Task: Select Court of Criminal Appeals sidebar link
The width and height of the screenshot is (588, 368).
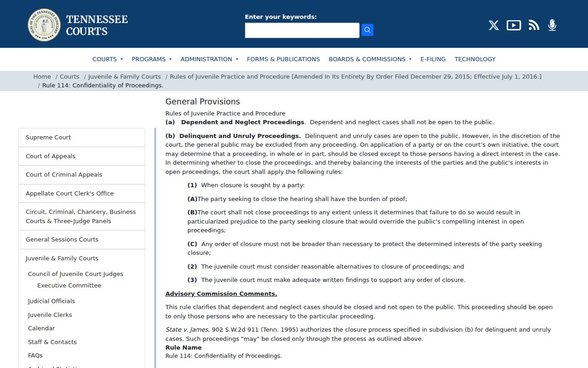Action: (82, 175)
